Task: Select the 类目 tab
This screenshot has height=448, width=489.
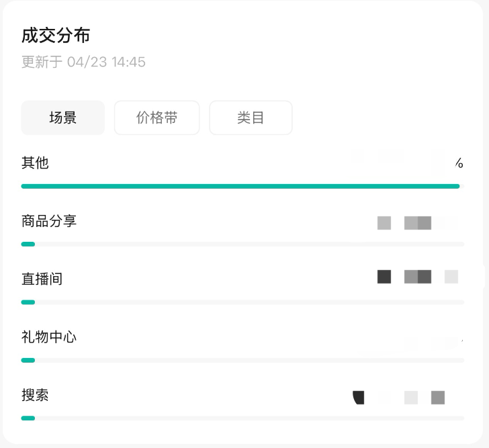Action: pyautogui.click(x=251, y=118)
